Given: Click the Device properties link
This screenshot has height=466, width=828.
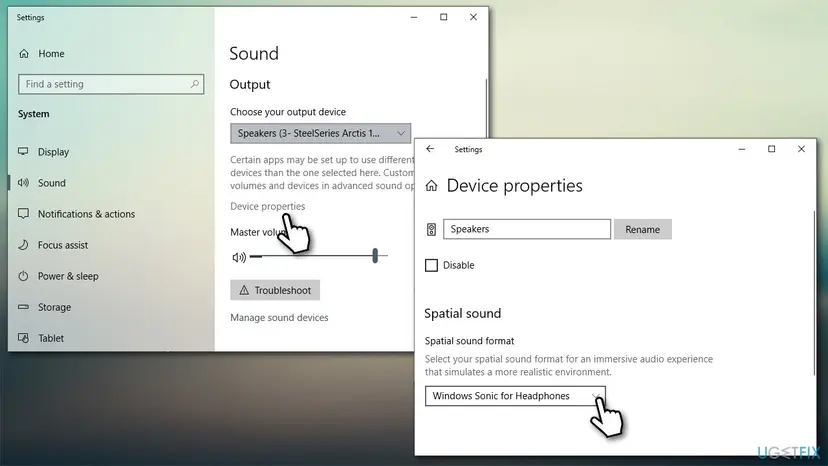Looking at the screenshot, I should click(267, 206).
